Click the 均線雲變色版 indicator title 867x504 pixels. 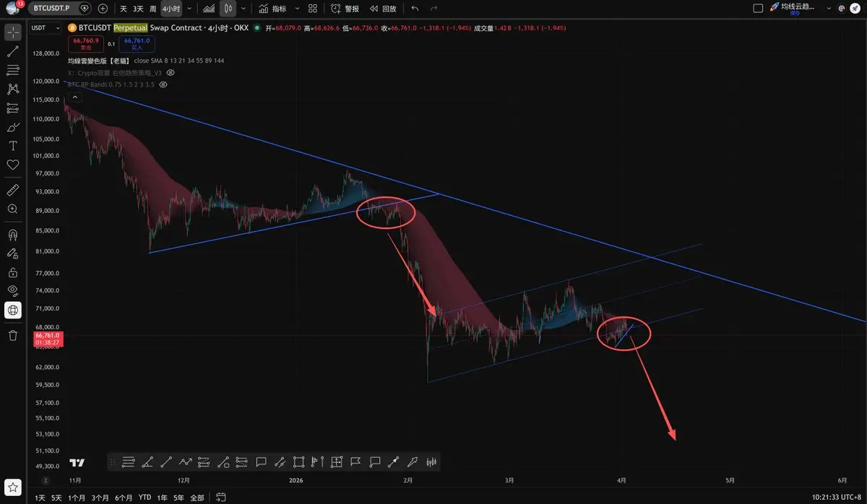(99, 61)
